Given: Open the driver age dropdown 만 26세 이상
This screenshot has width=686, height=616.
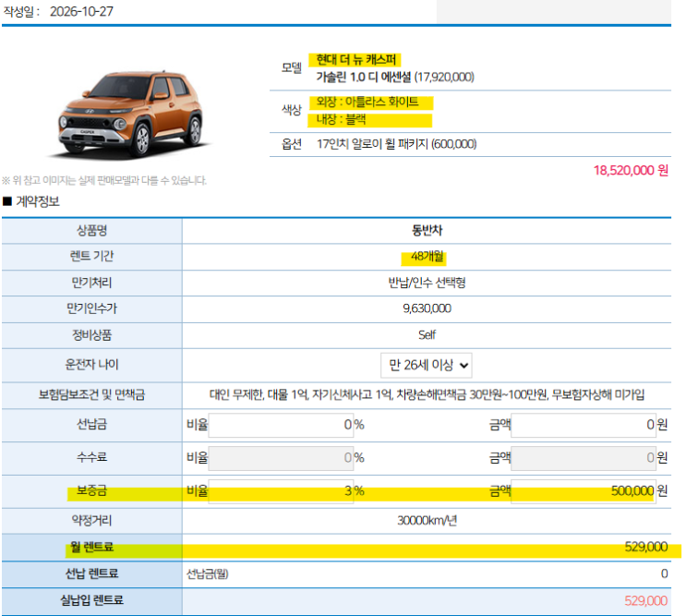Looking at the screenshot, I should point(427,365).
